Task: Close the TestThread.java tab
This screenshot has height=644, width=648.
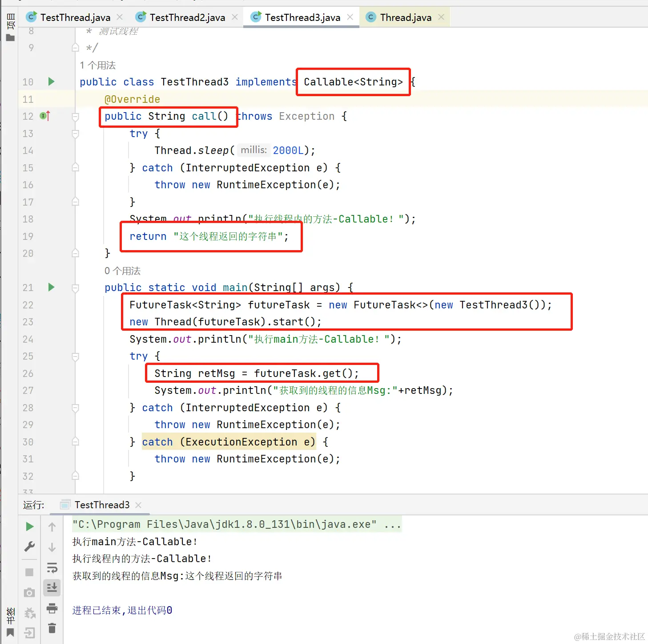Action: (x=120, y=17)
